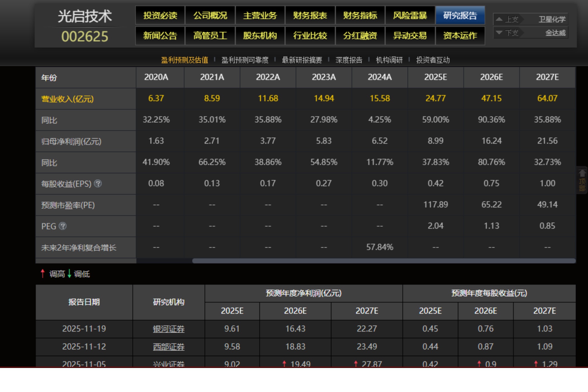Click the horizontal table scrollbar
This screenshot has width=588, height=392.
click(383, 261)
